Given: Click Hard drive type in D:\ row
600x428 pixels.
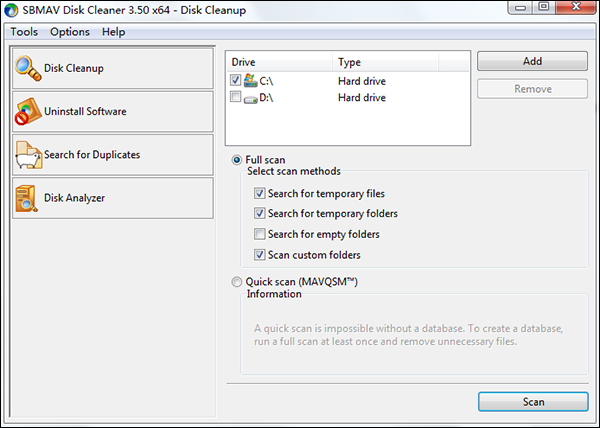Looking at the screenshot, I should click(362, 98).
